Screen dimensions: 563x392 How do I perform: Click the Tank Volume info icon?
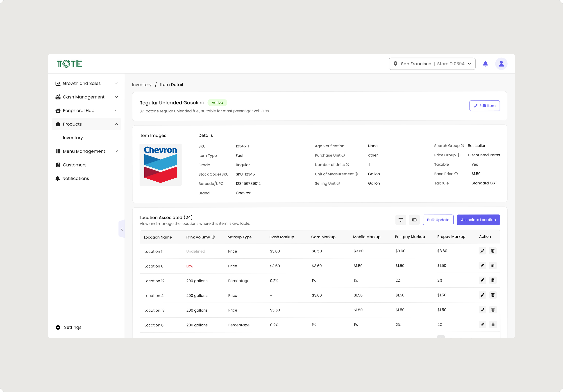[213, 237]
